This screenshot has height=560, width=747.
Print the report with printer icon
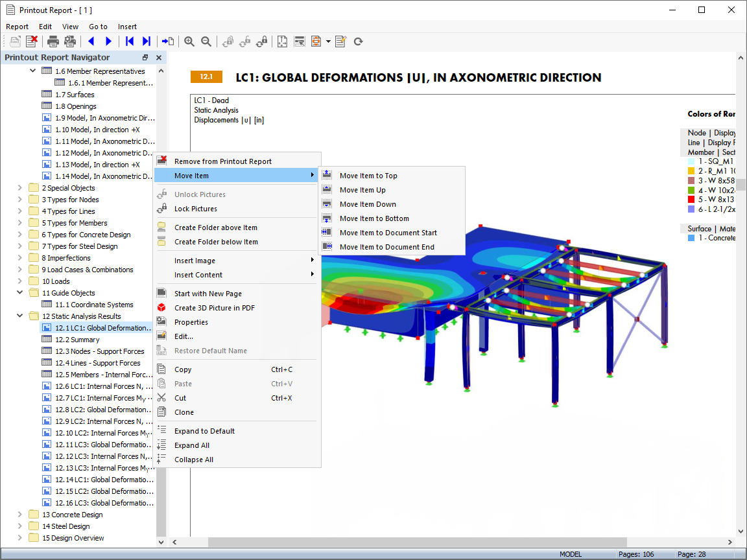click(x=53, y=41)
